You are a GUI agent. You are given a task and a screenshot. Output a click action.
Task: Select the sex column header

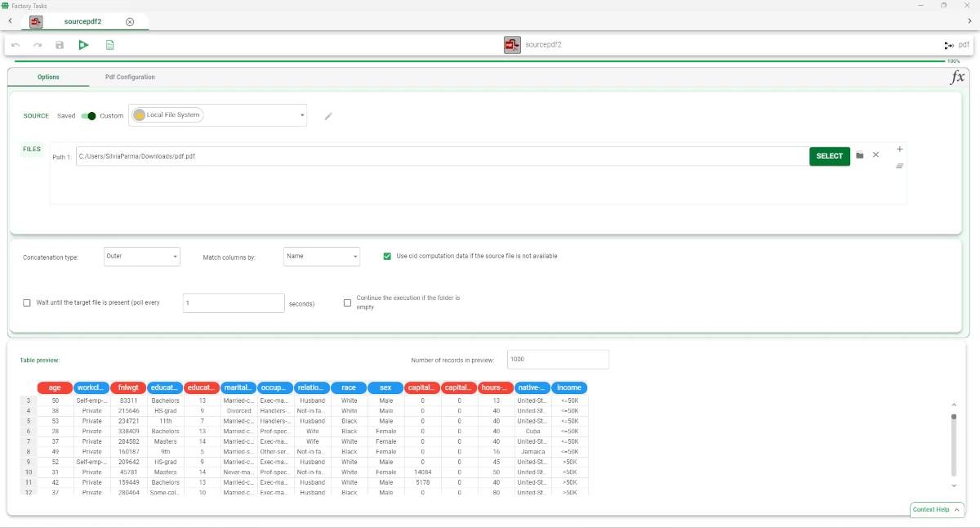click(385, 387)
